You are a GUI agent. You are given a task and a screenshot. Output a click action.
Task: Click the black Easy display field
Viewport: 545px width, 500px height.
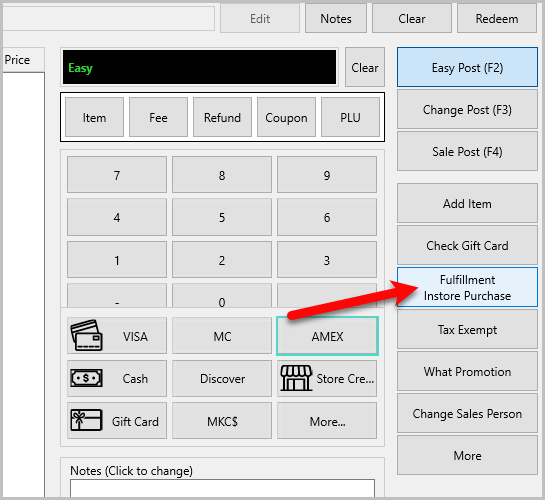(200, 67)
